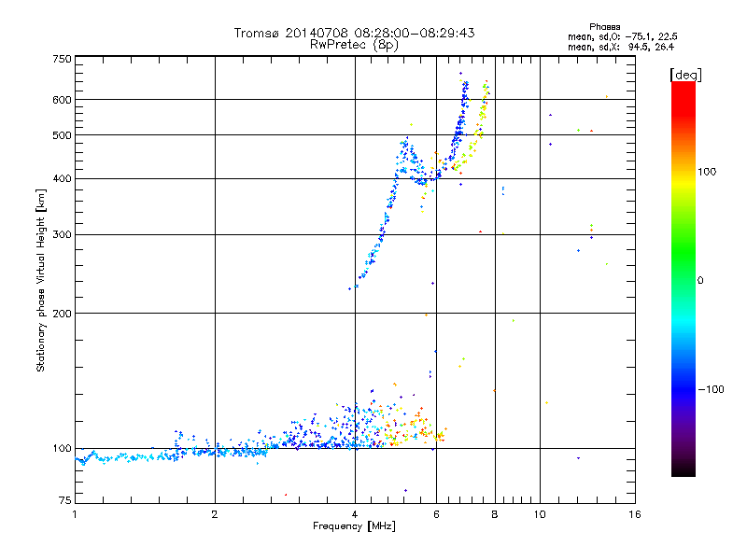747x560 pixels.
Task: Click the y-axis '75' tick label
Action: pyautogui.click(x=65, y=500)
